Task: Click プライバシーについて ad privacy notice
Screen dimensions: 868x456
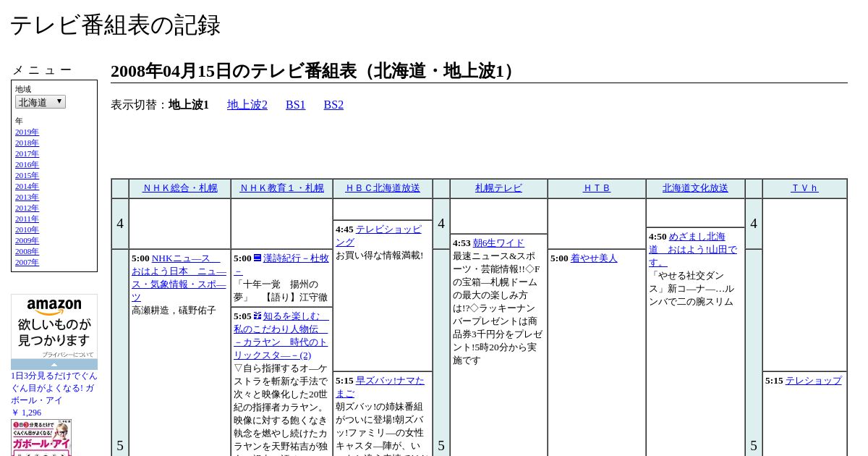Action: coord(67,355)
